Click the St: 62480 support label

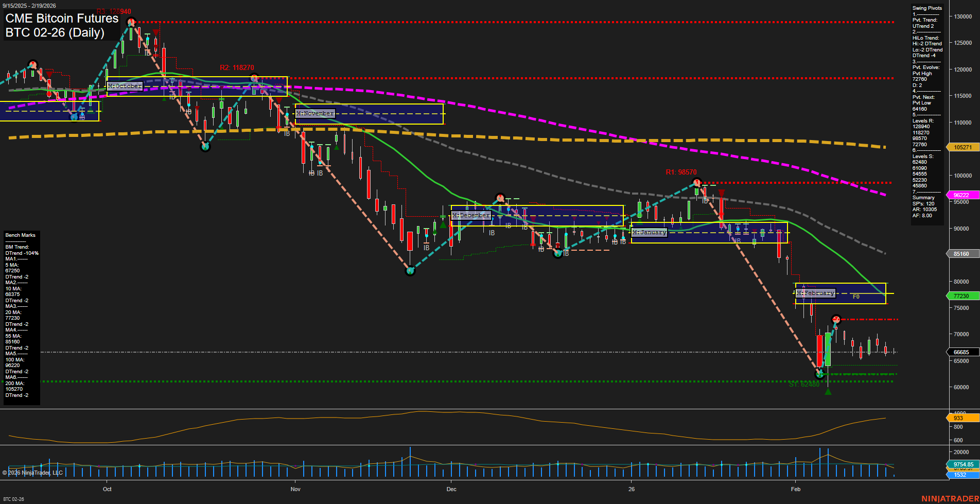(x=803, y=384)
